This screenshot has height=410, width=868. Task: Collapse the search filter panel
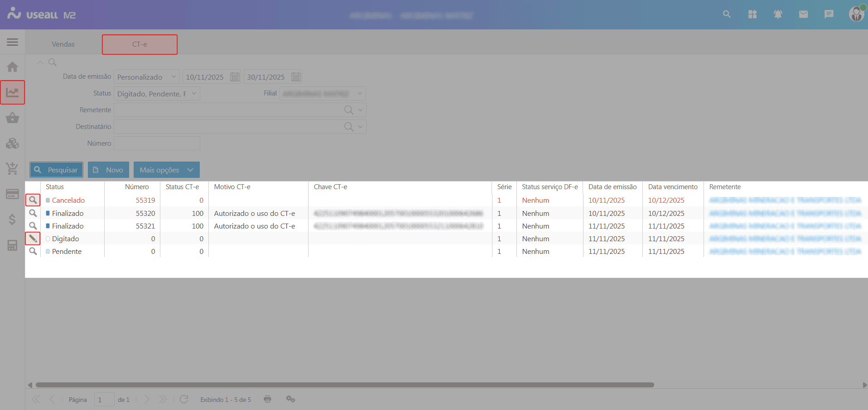coord(40,62)
